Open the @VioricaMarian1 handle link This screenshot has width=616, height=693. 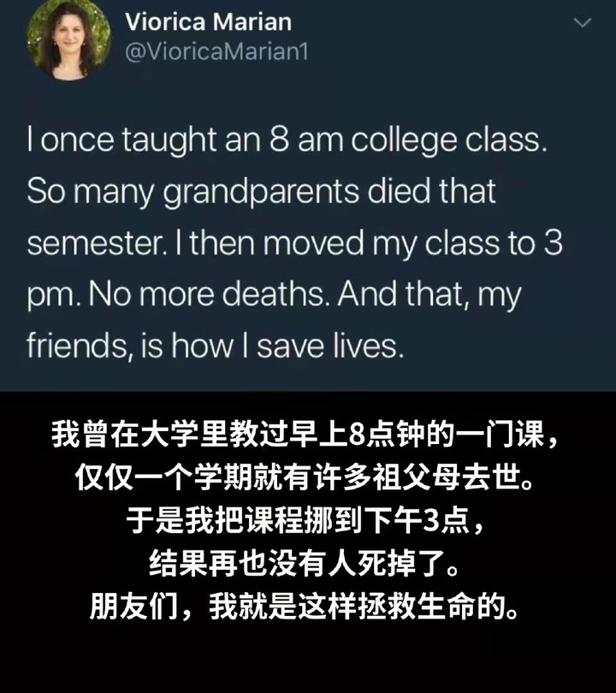pos(216,51)
